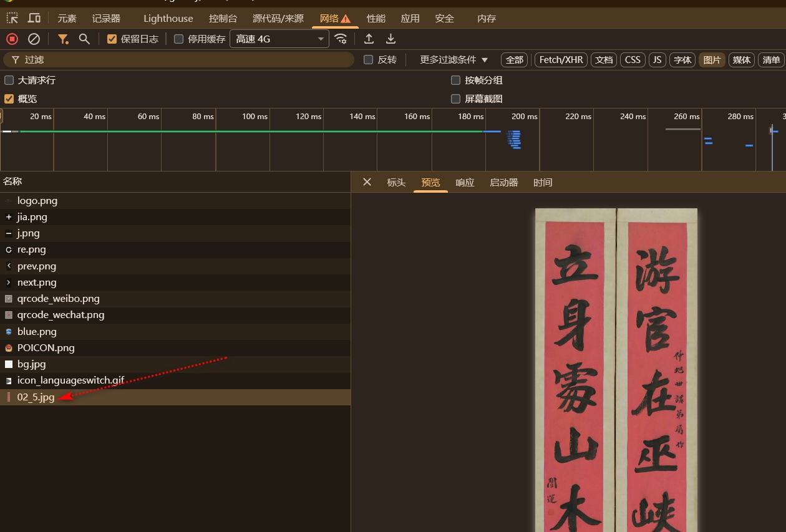This screenshot has height=532, width=786.
Task: Check the 停用缓存 checkbox
Action: [x=179, y=39]
